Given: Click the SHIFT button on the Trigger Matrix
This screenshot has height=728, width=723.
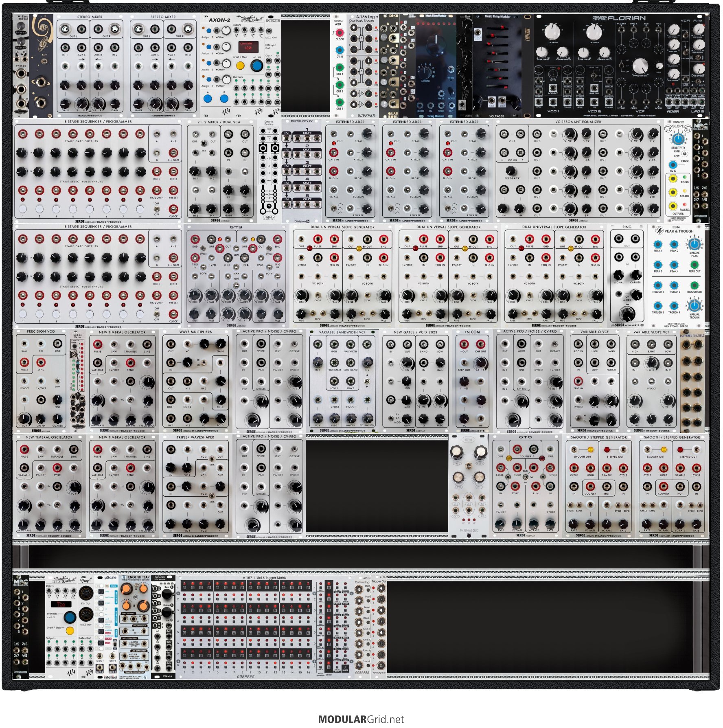Looking at the screenshot, I should click(345, 669).
